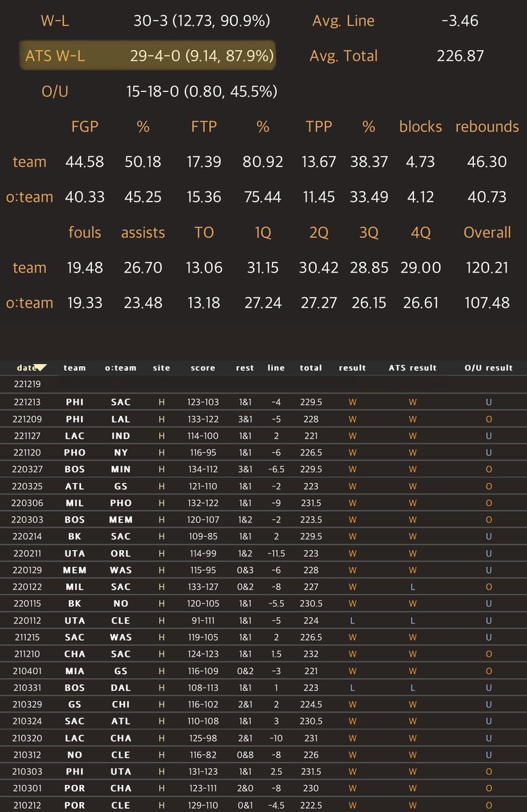
Task: Click the ATS value 29-4-0 (9.14, 87.9%)
Action: 202,56
